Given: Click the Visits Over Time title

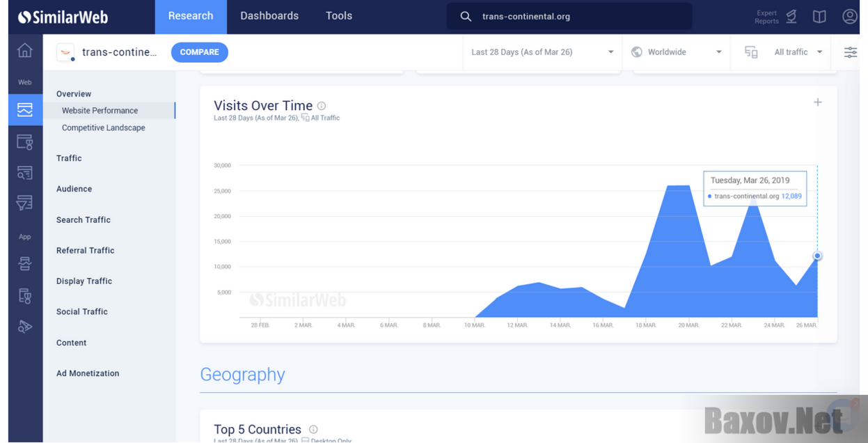Looking at the screenshot, I should coord(263,106).
